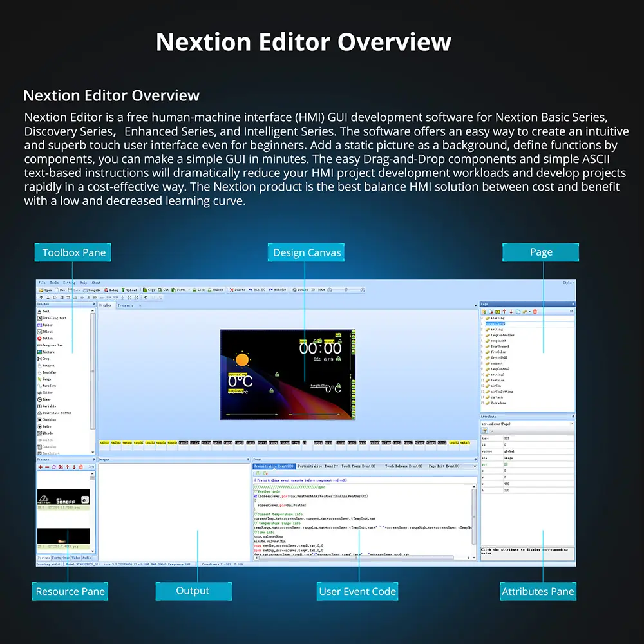Open the Paste options dropdown arrow
Screen dimensions: 644x644
pyautogui.click(x=189, y=290)
